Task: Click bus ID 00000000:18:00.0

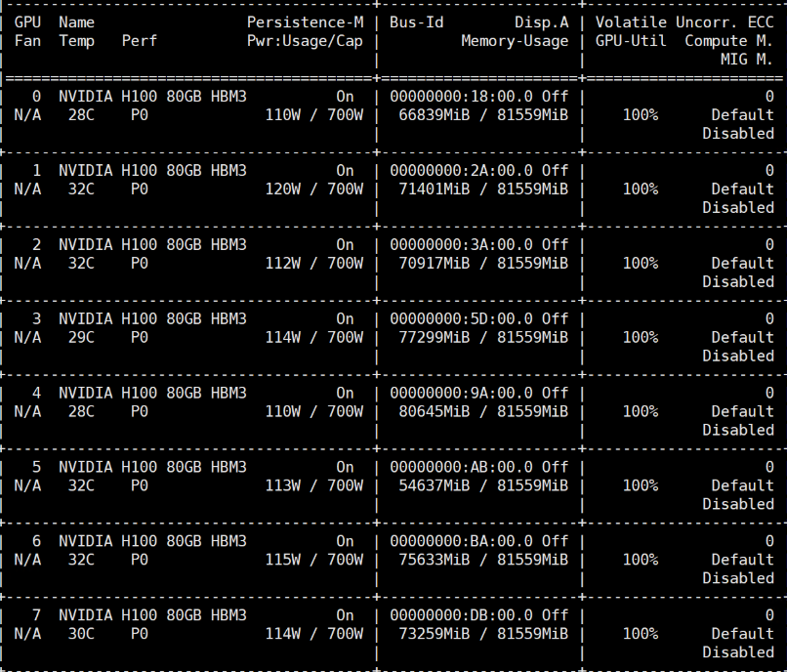Action: (461, 97)
